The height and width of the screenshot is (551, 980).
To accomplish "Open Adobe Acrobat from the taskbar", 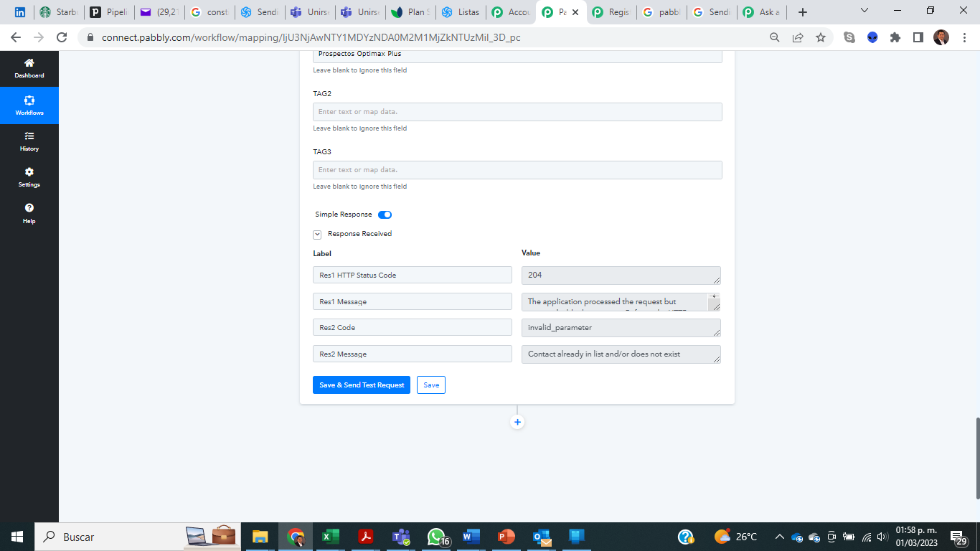I will (366, 537).
